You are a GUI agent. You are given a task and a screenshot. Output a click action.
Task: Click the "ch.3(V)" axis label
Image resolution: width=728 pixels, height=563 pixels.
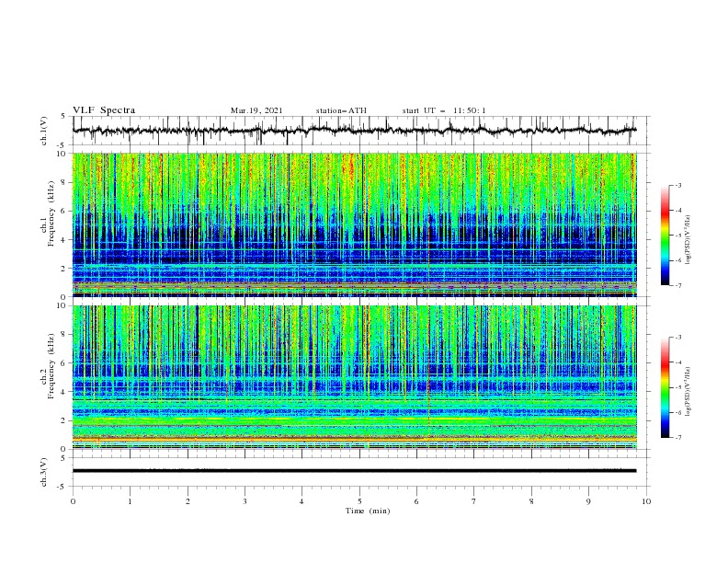tap(44, 472)
